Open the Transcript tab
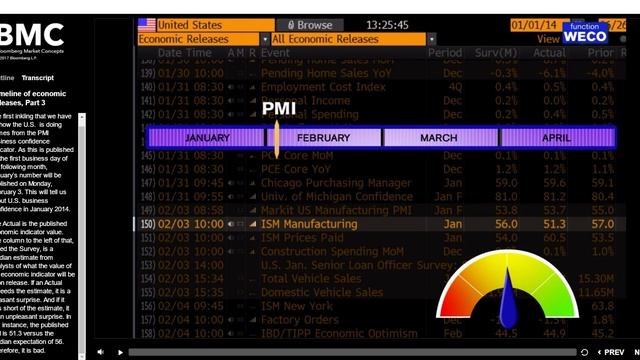 [x=38, y=78]
